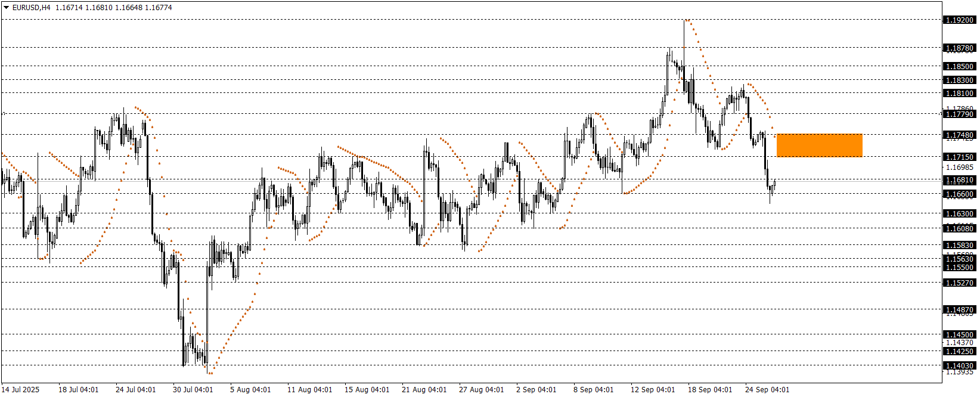The height and width of the screenshot is (397, 980).
Task: Click the 1.16080 price level label
Action: point(960,229)
